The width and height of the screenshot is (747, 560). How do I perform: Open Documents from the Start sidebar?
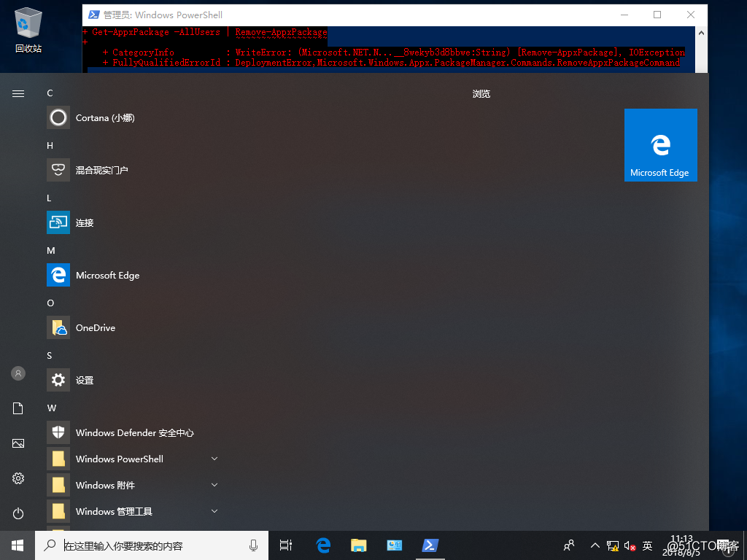tap(18, 408)
